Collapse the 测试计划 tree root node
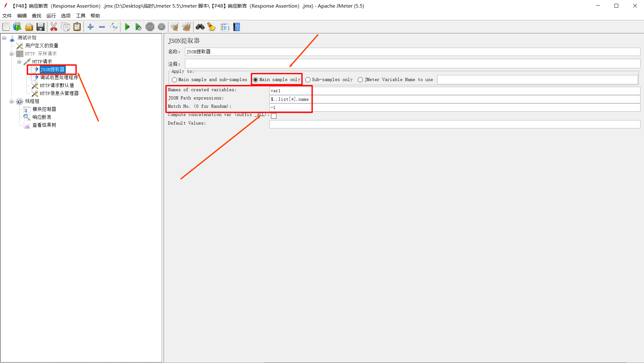This screenshot has width=644, height=363. (x=4, y=38)
